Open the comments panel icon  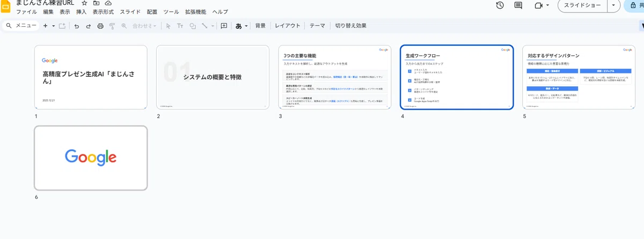(518, 5)
